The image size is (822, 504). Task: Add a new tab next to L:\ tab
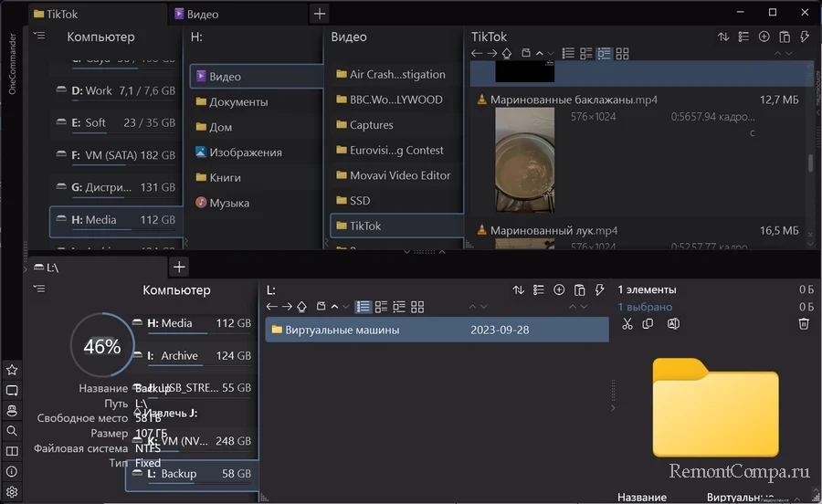click(x=180, y=267)
